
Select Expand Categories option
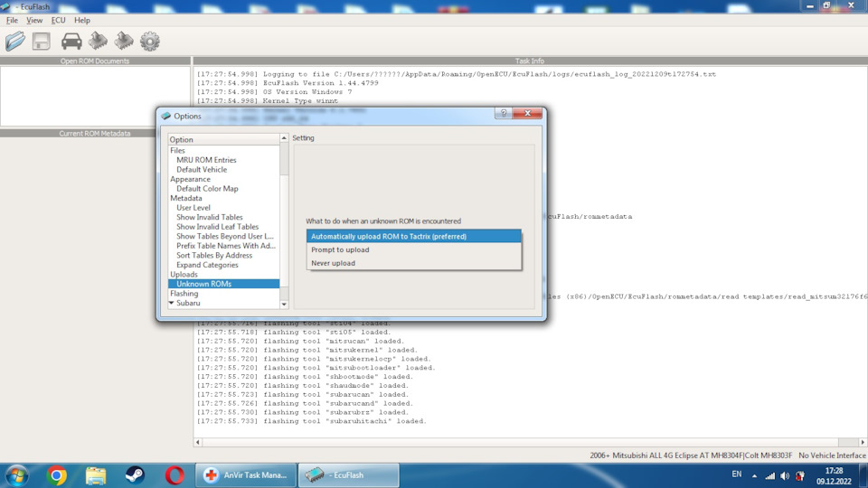pyautogui.click(x=207, y=265)
